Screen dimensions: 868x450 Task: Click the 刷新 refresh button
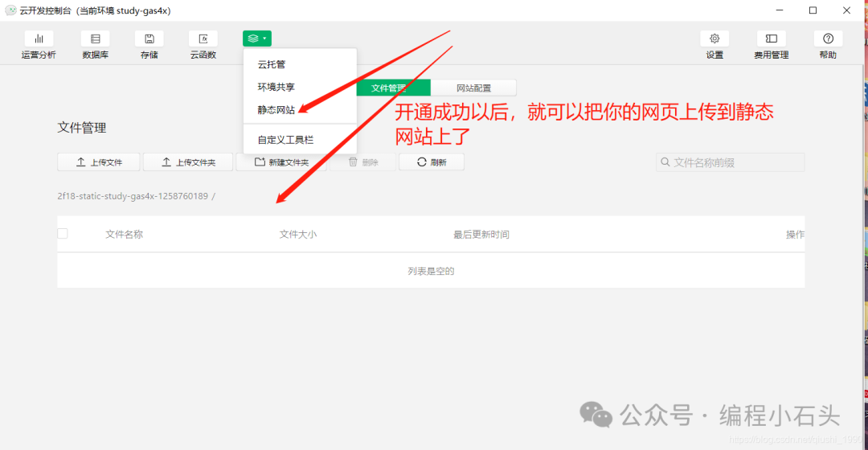click(432, 162)
